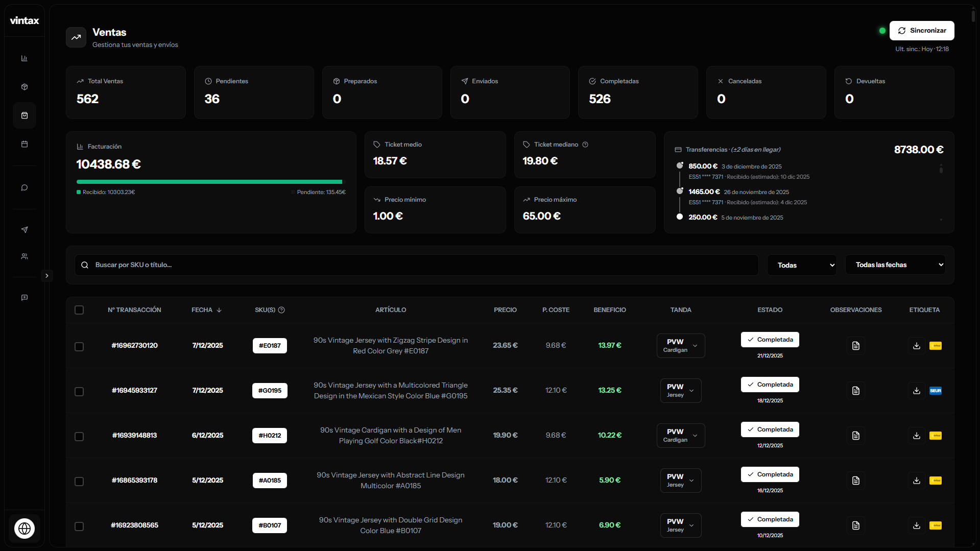This screenshot has height=551, width=980.
Task: Open observations note for SKU #G0195
Action: click(856, 391)
